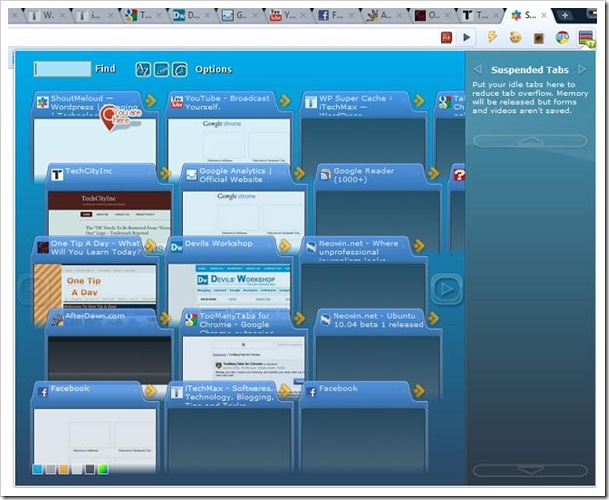This screenshot has height=500, width=609.
Task: Click the Google Reader (1000+) card title
Action: 364,175
